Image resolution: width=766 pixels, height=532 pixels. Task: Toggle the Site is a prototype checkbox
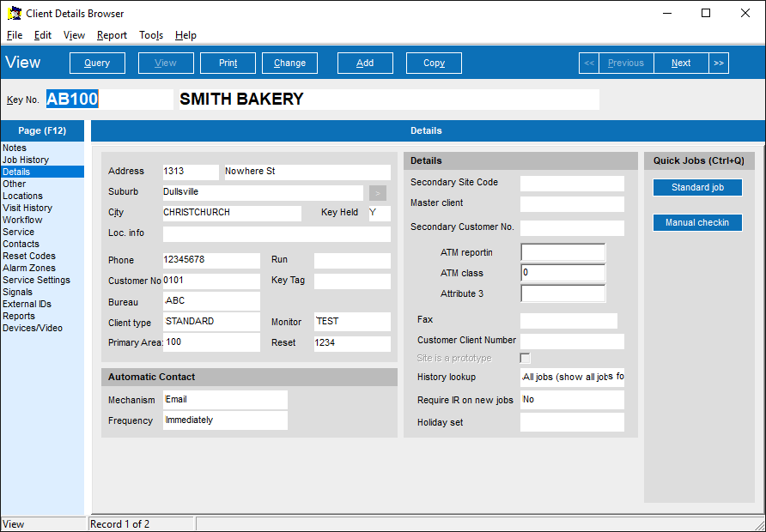(526, 359)
